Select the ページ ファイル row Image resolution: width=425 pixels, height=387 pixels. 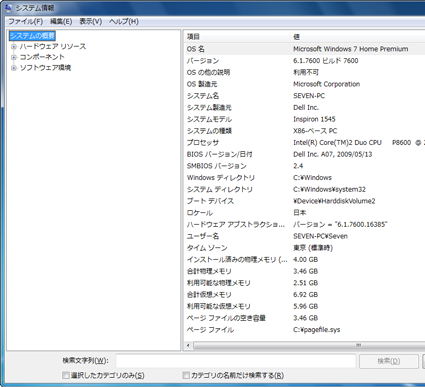point(304,330)
